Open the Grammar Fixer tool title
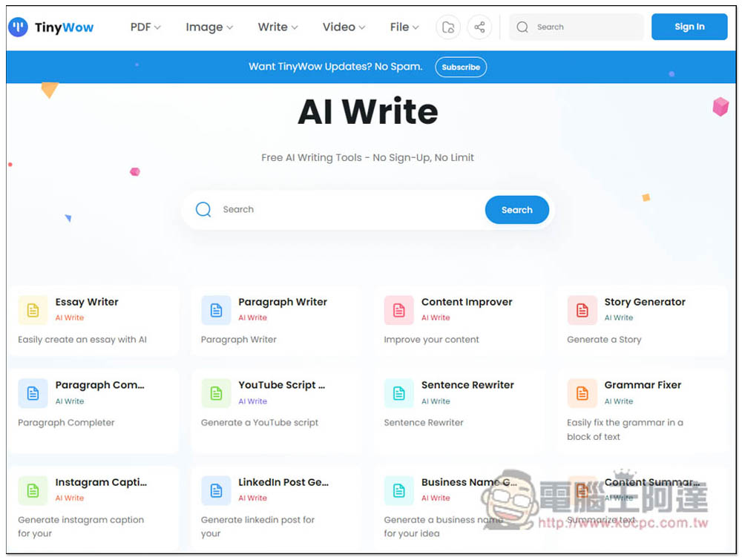The height and width of the screenshot is (560, 742). click(x=643, y=385)
